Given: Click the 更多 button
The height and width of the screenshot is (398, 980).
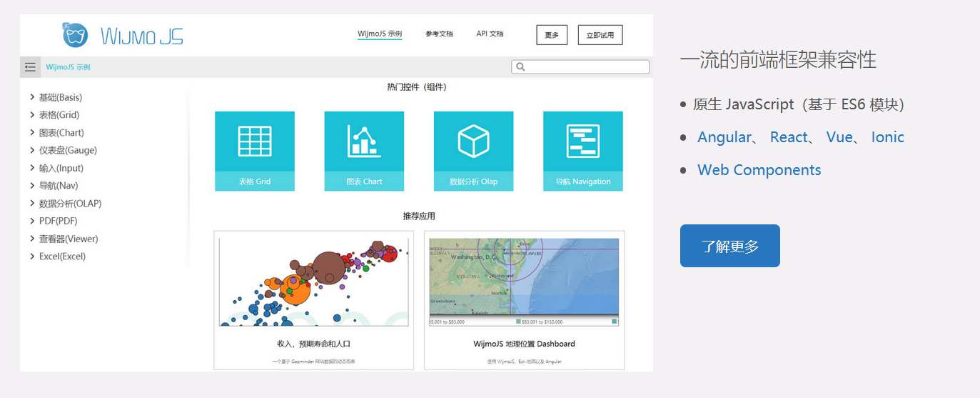Looking at the screenshot, I should (552, 35).
